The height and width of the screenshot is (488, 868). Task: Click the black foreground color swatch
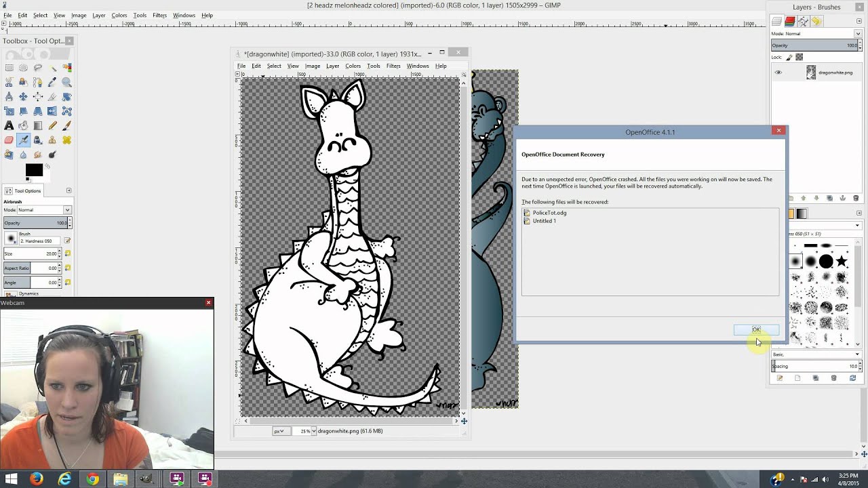pyautogui.click(x=34, y=170)
